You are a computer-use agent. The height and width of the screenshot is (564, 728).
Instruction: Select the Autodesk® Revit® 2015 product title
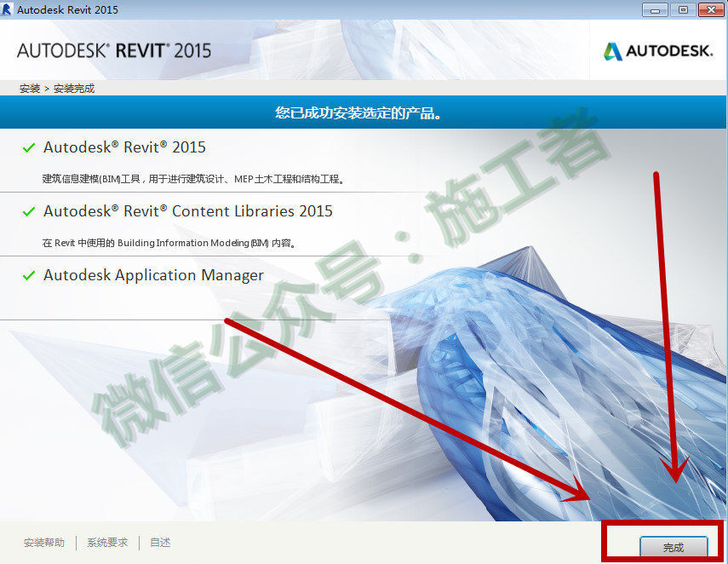pos(124,147)
